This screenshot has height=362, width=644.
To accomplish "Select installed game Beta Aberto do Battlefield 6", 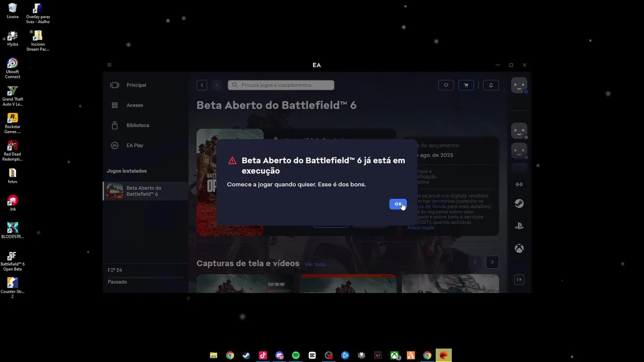I will [x=146, y=191].
